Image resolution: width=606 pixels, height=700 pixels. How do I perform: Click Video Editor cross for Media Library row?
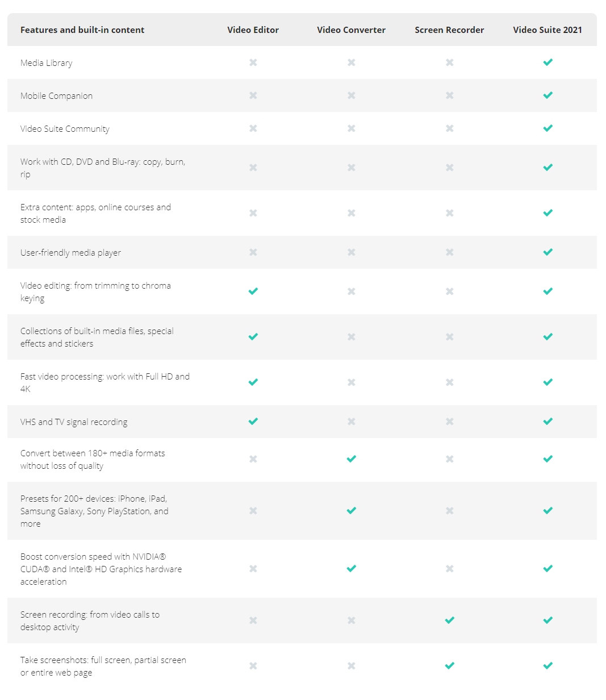253,63
